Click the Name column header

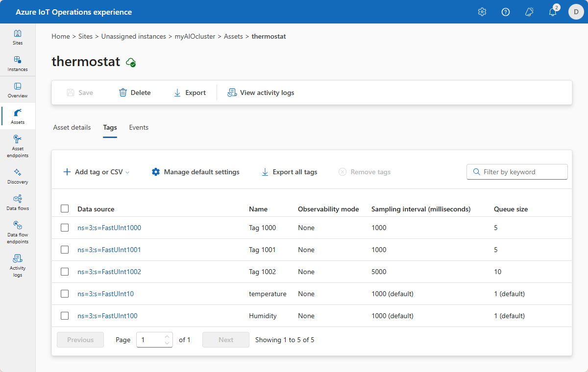click(x=258, y=209)
